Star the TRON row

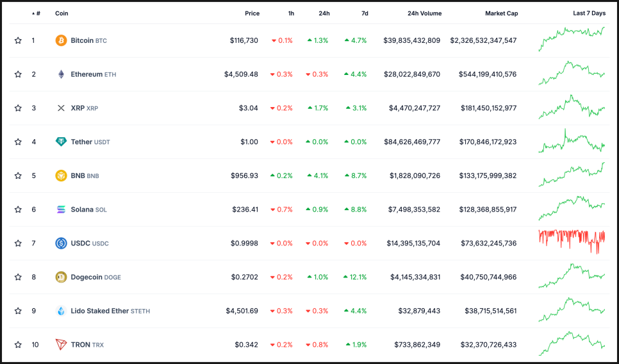coord(18,345)
